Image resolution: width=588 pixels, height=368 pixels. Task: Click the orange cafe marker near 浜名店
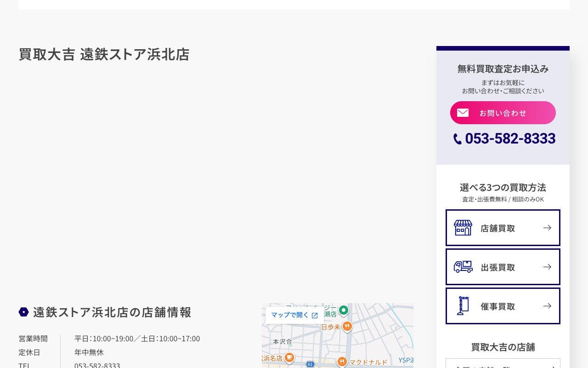click(289, 357)
